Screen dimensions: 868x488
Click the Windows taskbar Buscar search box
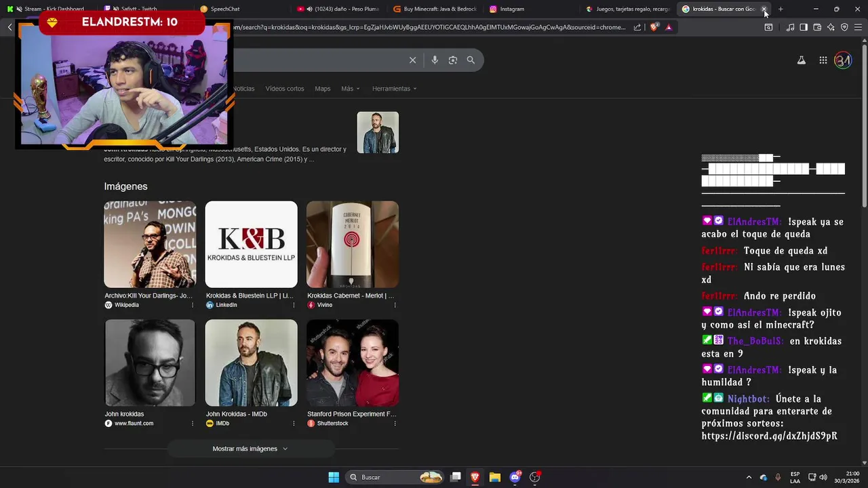pyautogui.click(x=395, y=477)
